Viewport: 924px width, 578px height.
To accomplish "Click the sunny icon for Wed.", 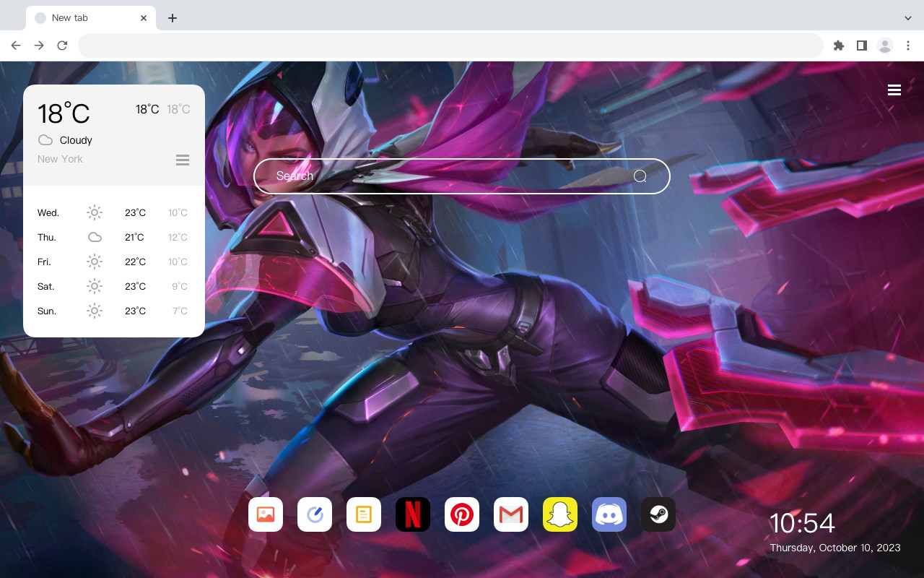I will 95,212.
